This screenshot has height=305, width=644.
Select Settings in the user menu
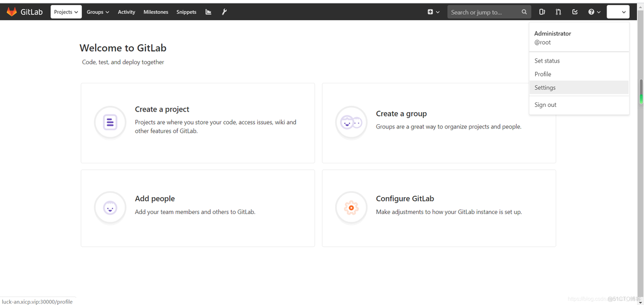point(545,88)
